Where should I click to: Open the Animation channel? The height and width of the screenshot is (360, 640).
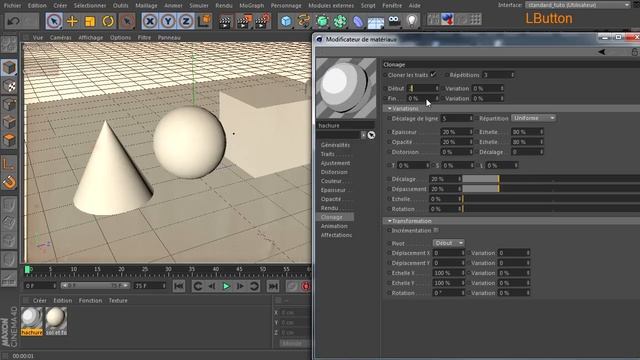point(334,226)
